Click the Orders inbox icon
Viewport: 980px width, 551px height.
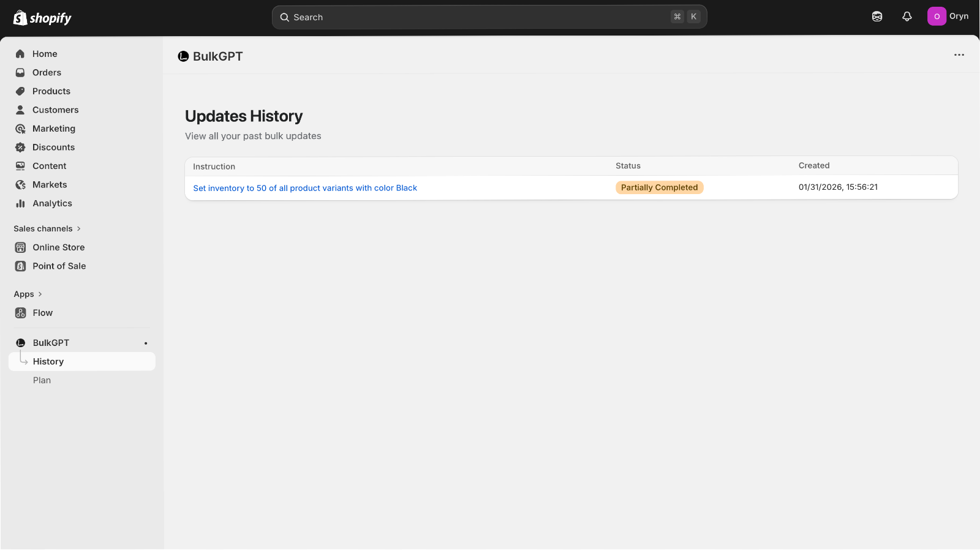tap(20, 72)
